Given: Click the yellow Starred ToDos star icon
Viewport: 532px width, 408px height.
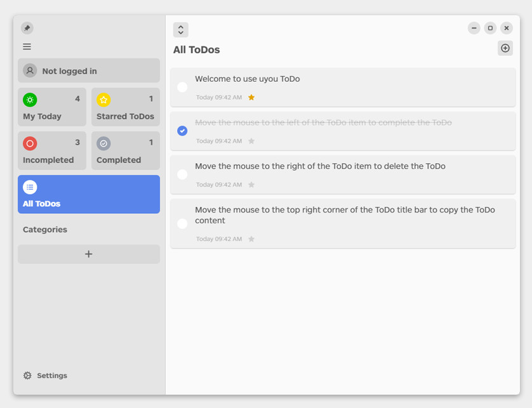Looking at the screenshot, I should click(x=103, y=100).
